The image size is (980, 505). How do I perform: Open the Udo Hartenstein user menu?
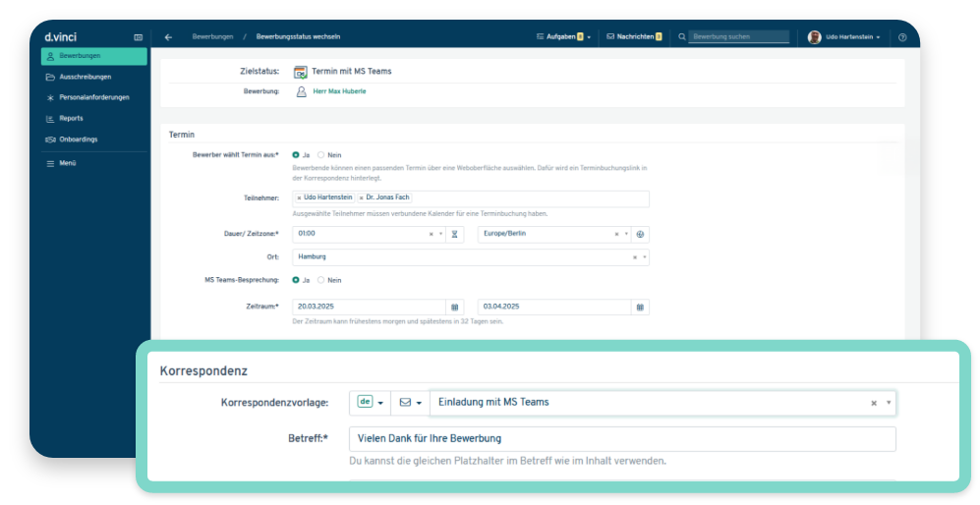point(843,37)
